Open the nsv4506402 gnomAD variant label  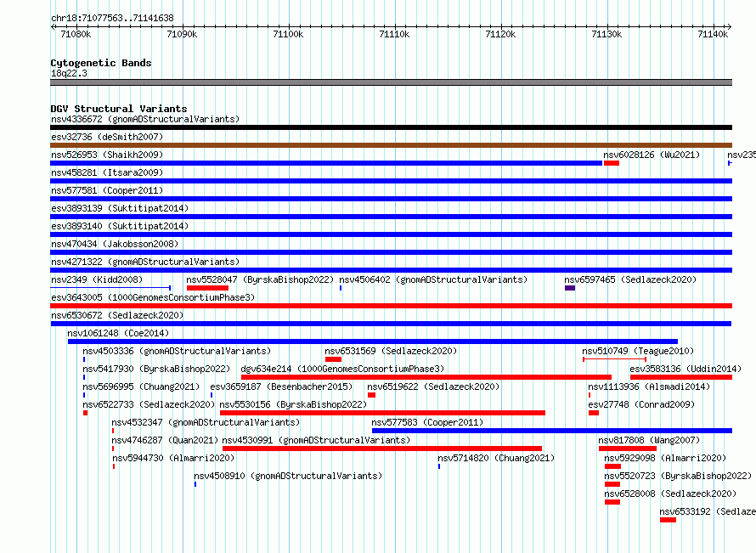pos(433,279)
